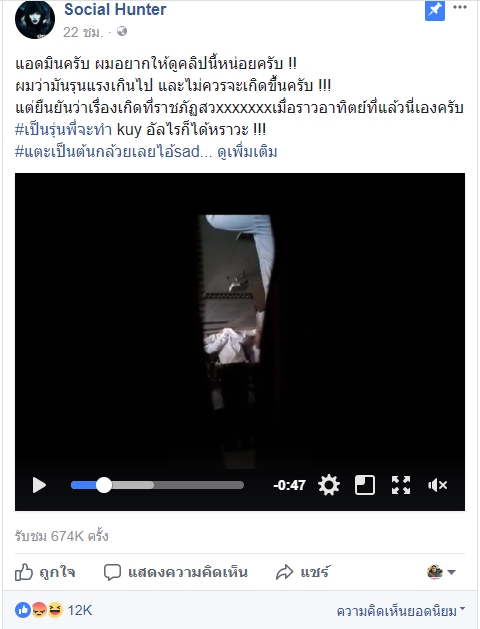This screenshot has width=480, height=629.
Task: Switch video to picture-in-picture mode
Action: [365, 485]
